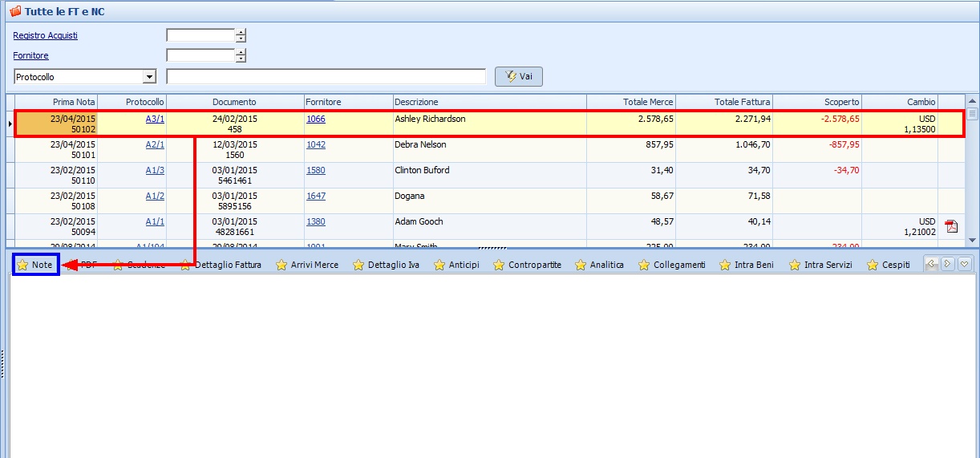Click the folder icon beside Tutte le FT e NC
The image size is (980, 458).
(x=14, y=12)
